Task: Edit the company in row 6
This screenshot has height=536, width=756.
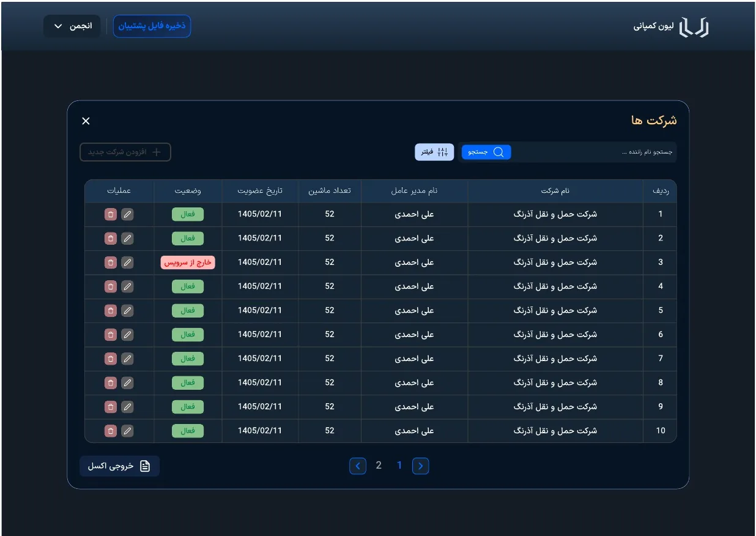Action: tap(127, 334)
